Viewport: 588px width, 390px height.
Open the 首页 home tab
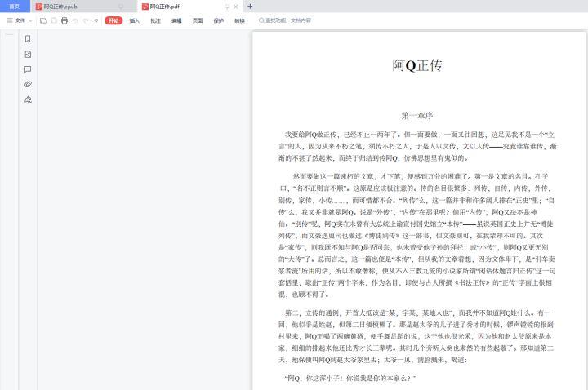[x=14, y=7]
